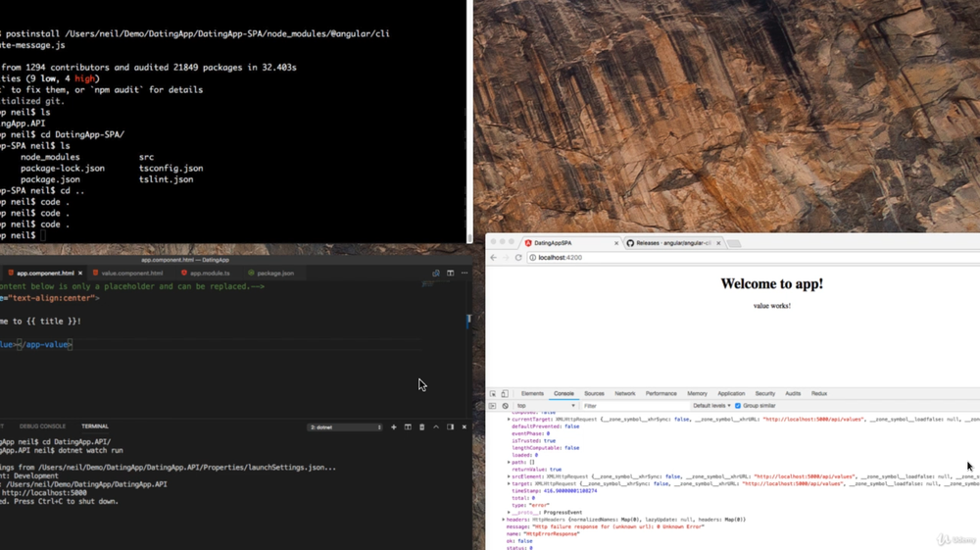The height and width of the screenshot is (550, 980).
Task: Split the VS Code terminal
Action: tap(408, 426)
